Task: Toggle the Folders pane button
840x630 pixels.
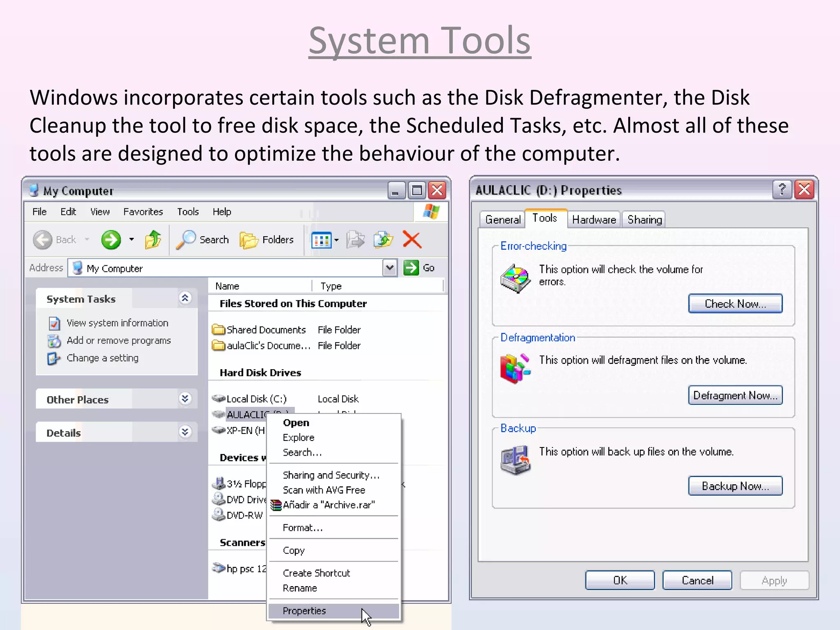Action: [x=267, y=240]
